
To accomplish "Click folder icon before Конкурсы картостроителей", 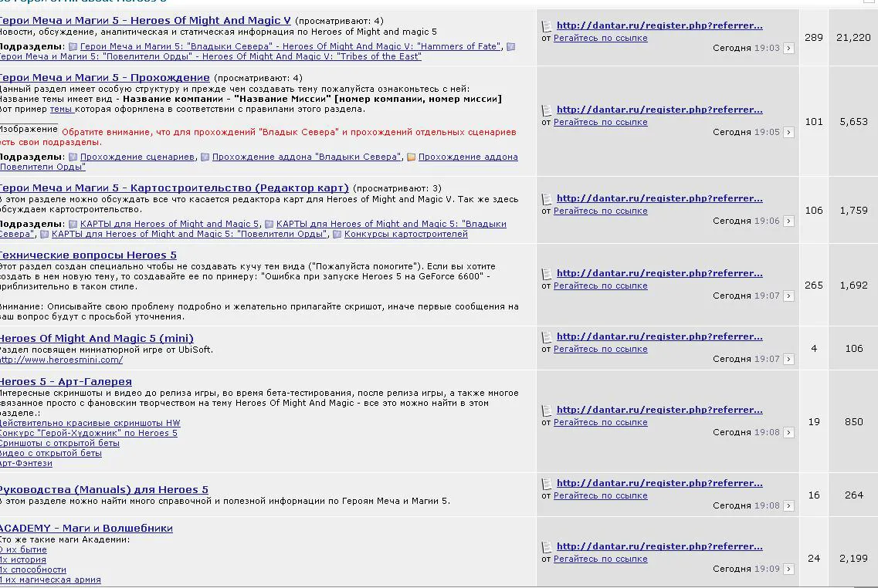I will [337, 235].
